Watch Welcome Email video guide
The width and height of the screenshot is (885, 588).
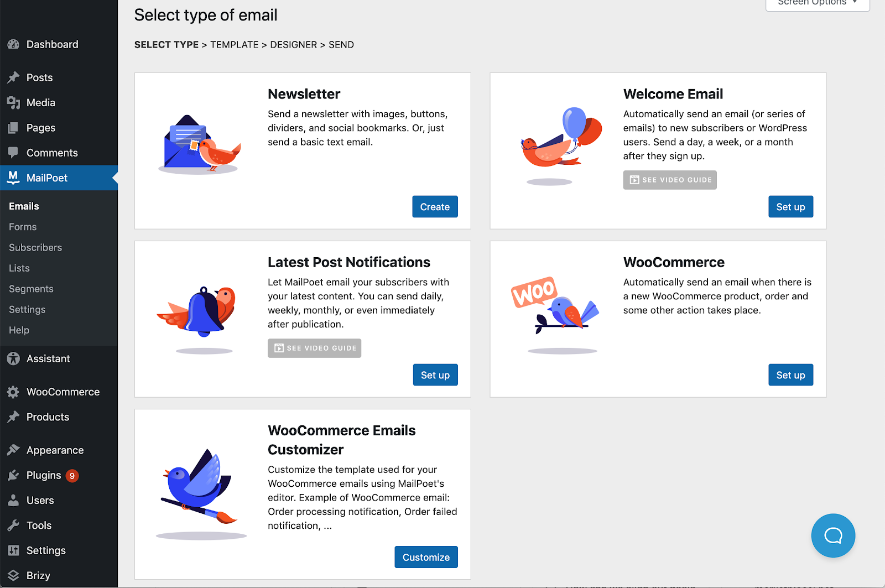(x=670, y=180)
